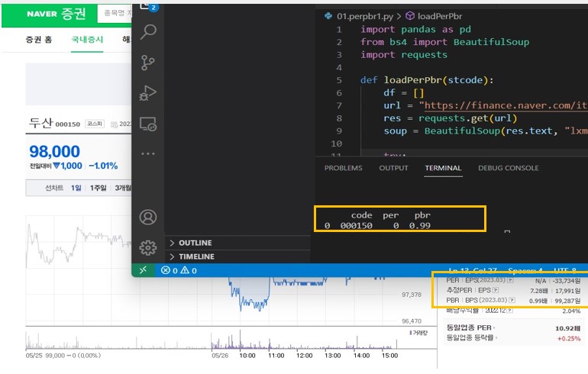Viewport: 588px width, 374px height.
Task: Open the 증권 홈 menu in Naver
Action: tap(39, 40)
